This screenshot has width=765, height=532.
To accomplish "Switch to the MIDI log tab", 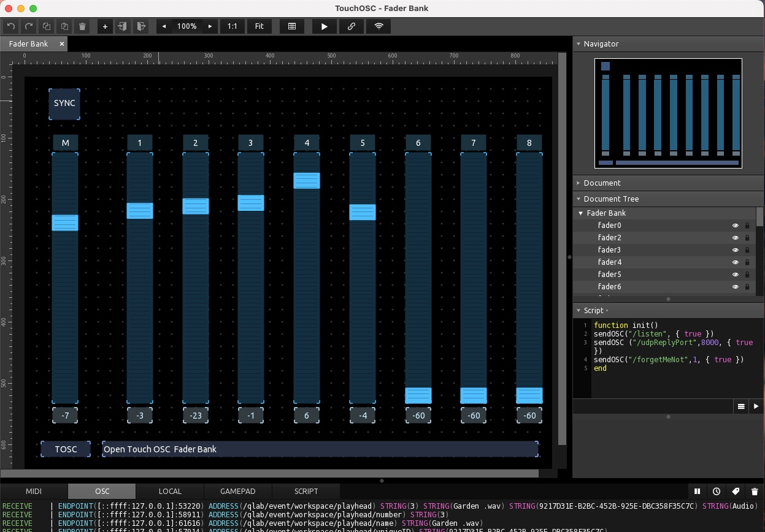I will click(34, 491).
